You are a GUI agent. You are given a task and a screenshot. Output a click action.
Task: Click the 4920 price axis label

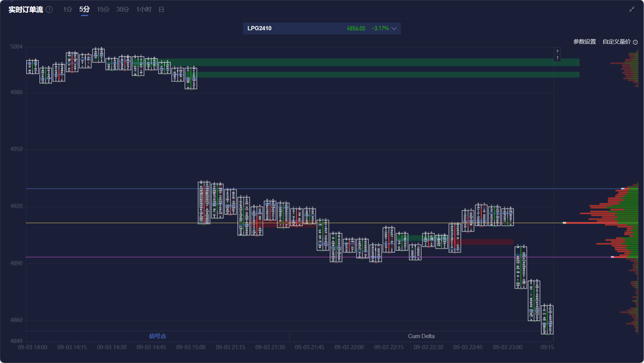(16, 206)
